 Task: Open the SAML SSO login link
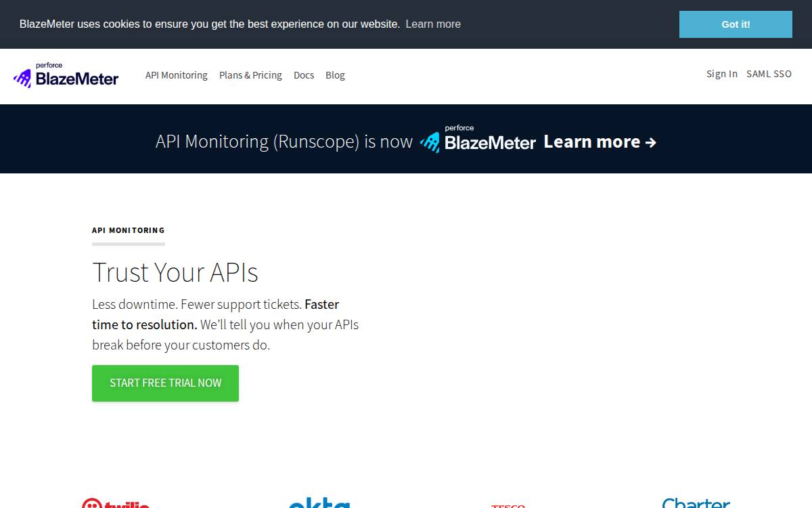click(x=769, y=74)
